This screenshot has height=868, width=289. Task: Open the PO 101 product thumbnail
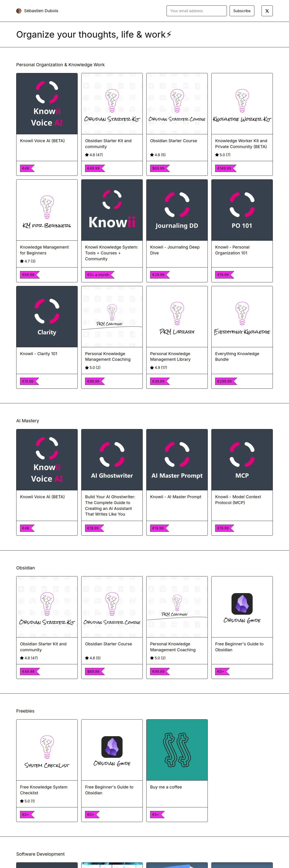(x=242, y=210)
